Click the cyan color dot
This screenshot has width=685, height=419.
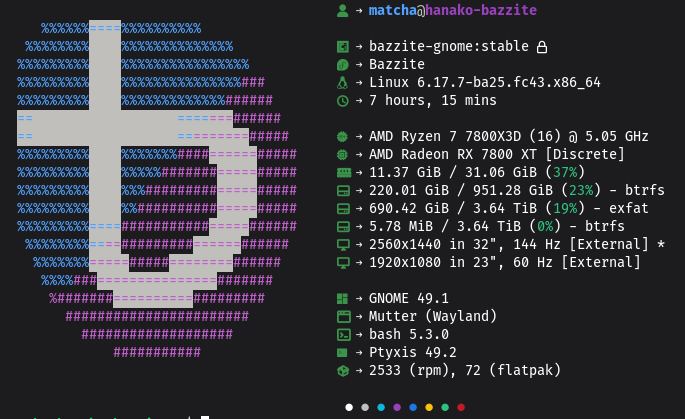381,407
